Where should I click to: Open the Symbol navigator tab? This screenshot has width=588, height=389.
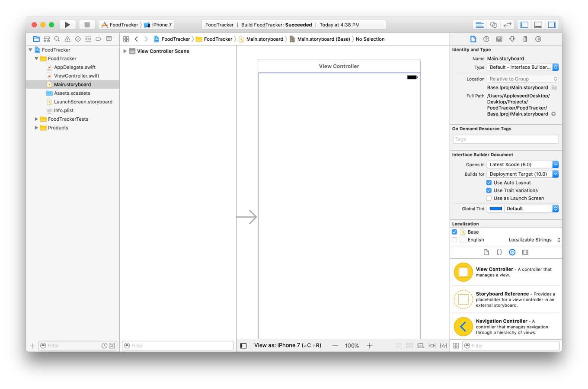[47, 39]
